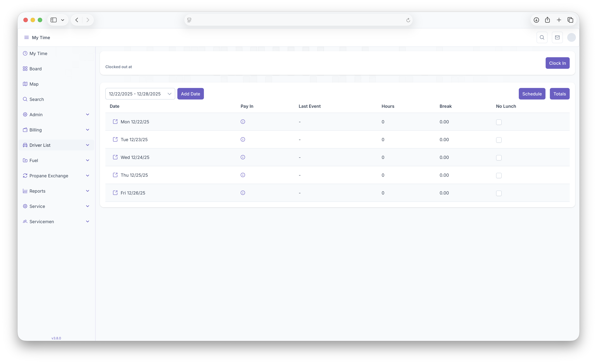597x364 pixels.
Task: Click the hamburger menu icon beside My Time
Action: pos(26,38)
